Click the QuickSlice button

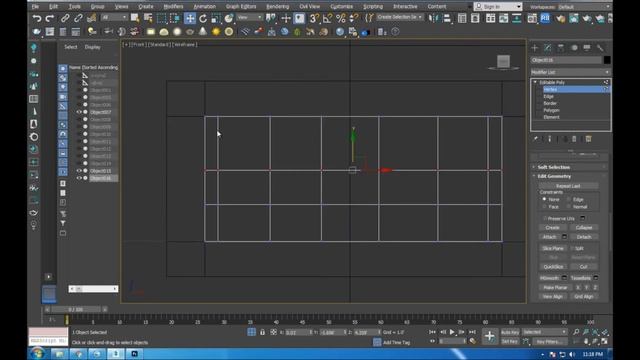point(553,267)
